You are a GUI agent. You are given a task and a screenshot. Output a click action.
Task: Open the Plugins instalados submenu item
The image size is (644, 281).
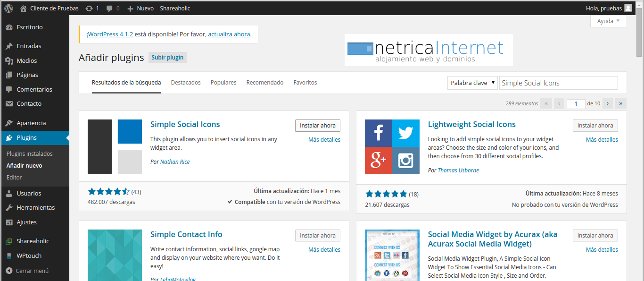point(30,154)
